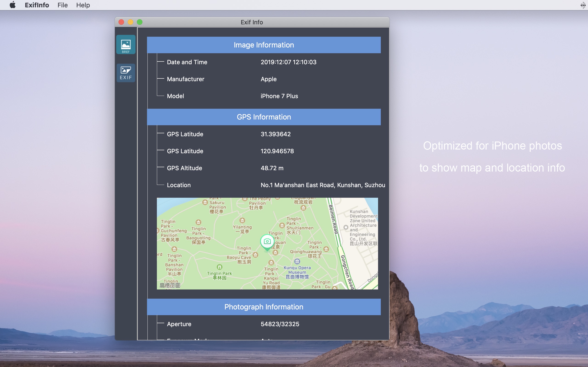Select the BRIEF view sidebar icon
Viewport: 588px width, 367px height.
[126, 45]
